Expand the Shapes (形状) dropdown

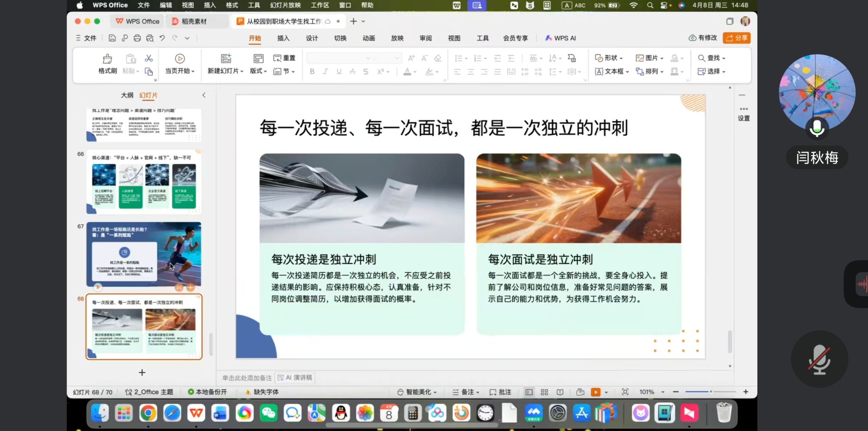(609, 58)
